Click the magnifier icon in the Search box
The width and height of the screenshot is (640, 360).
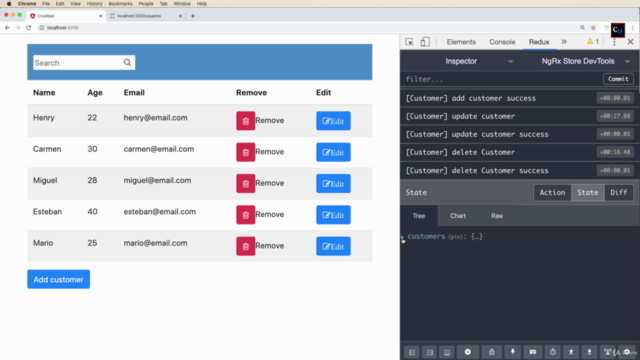(x=127, y=63)
